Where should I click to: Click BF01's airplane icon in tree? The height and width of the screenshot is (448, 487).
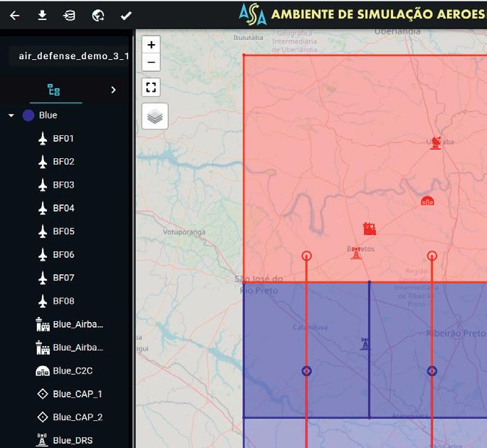pos(43,139)
